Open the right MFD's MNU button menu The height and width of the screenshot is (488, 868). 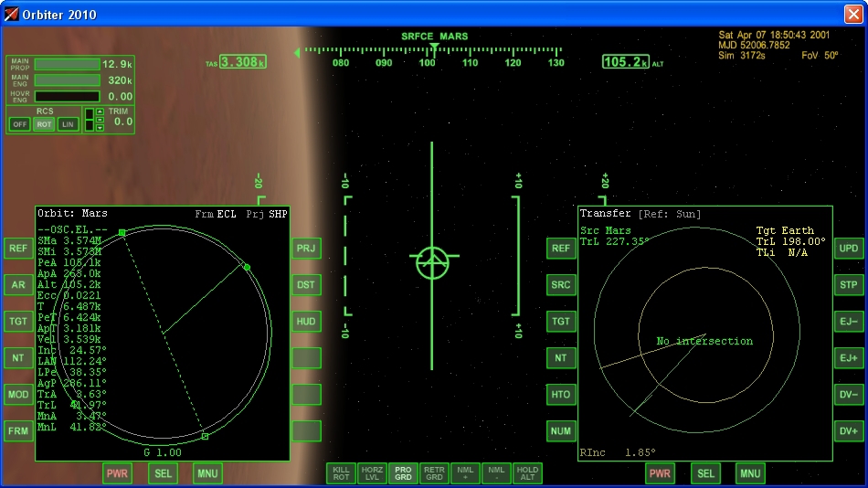[750, 473]
